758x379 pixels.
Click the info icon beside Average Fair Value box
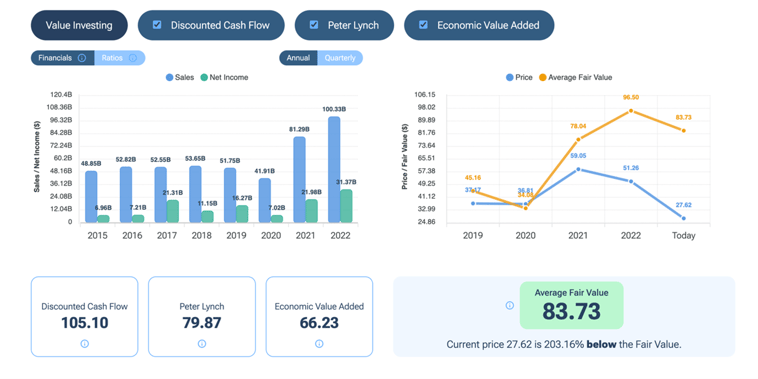pyautogui.click(x=509, y=306)
